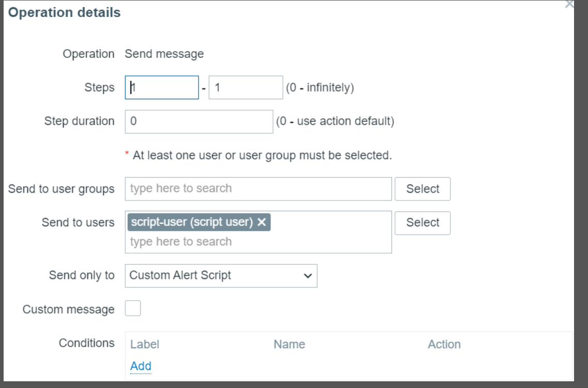Click the Name column header in Conditions

tap(289, 344)
